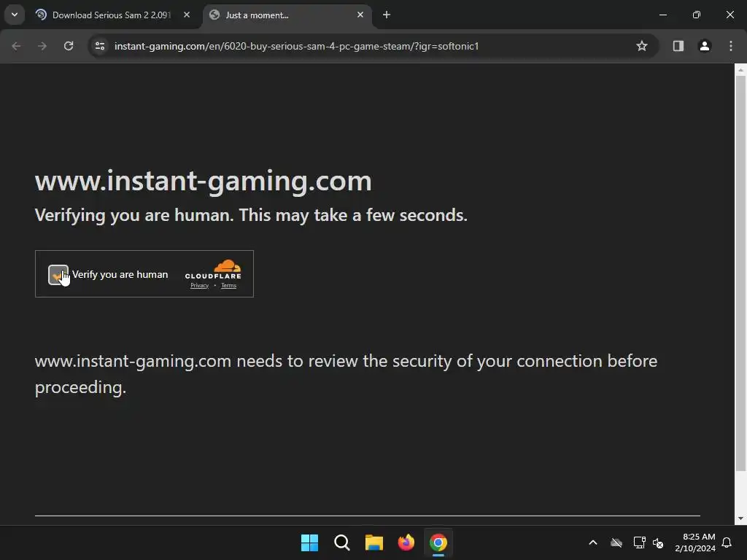
Task: Click the www.instant-gaming.com heading
Action: (x=204, y=182)
